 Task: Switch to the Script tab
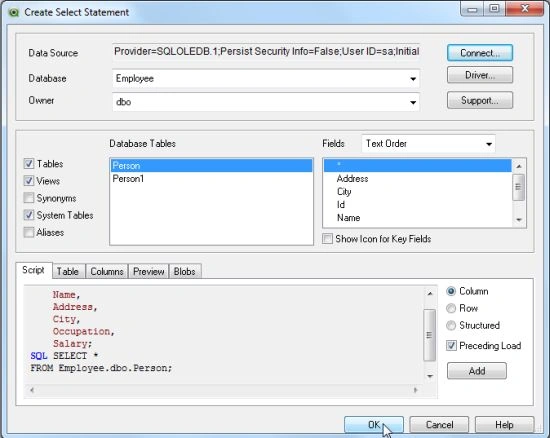point(33,270)
